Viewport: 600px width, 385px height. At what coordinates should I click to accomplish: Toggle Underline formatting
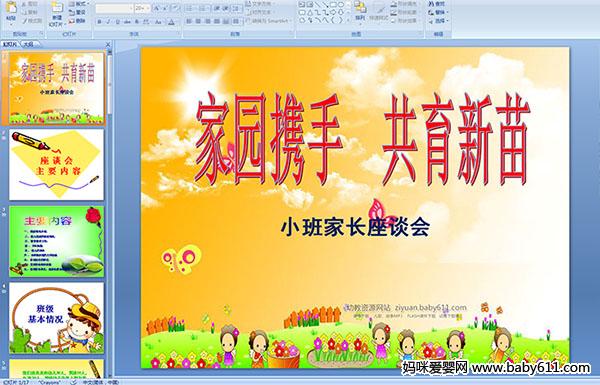point(117,22)
